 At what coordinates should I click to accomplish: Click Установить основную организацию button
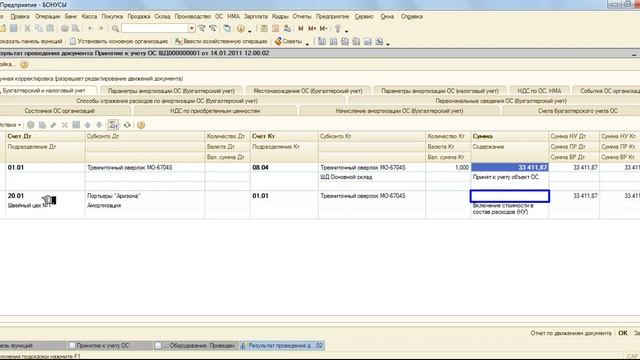[x=119, y=41]
